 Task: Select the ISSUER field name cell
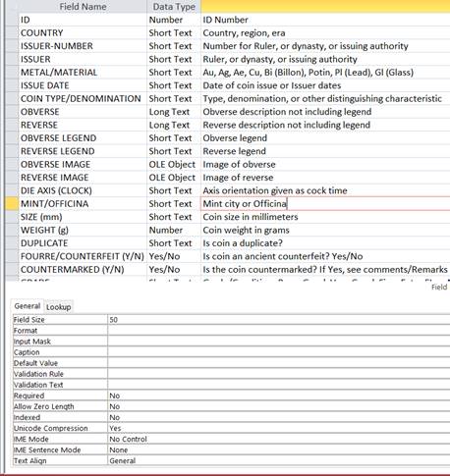(83, 59)
